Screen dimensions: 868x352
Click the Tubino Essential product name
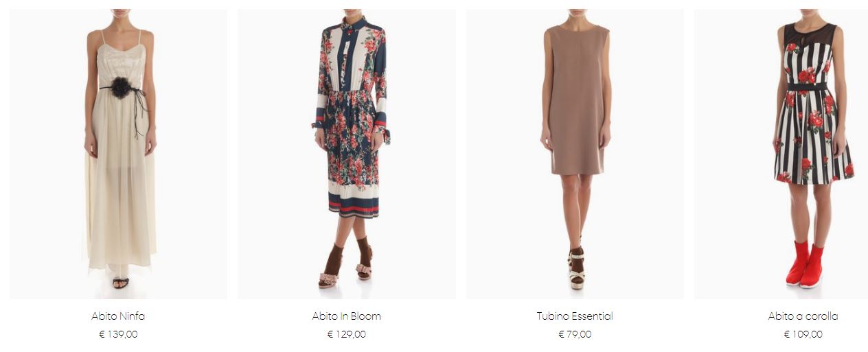pos(575,316)
